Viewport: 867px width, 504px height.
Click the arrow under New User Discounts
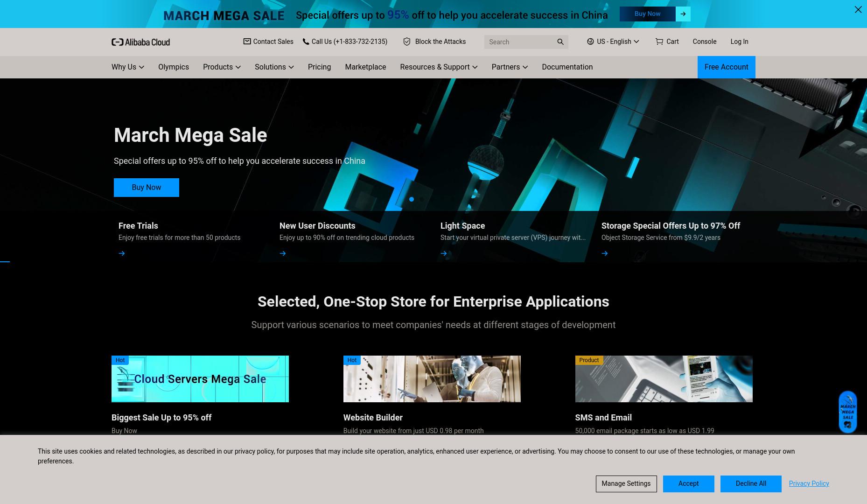(x=283, y=253)
